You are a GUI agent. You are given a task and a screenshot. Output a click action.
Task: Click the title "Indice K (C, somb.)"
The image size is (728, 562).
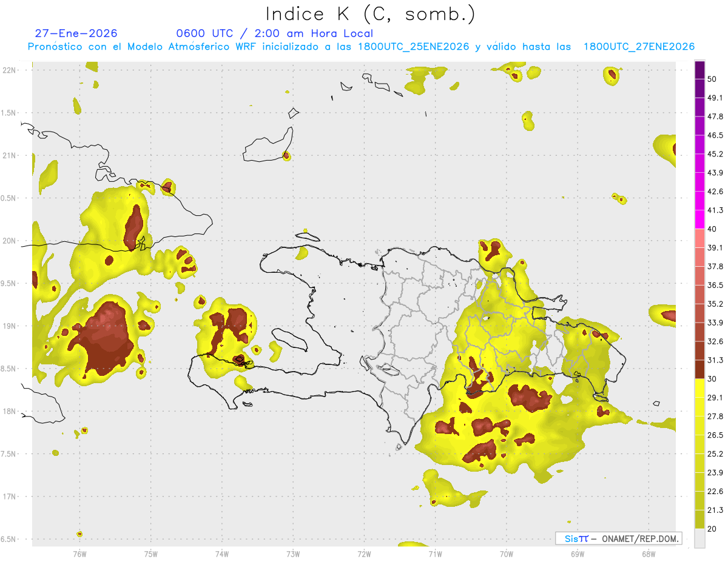pyautogui.click(x=371, y=15)
